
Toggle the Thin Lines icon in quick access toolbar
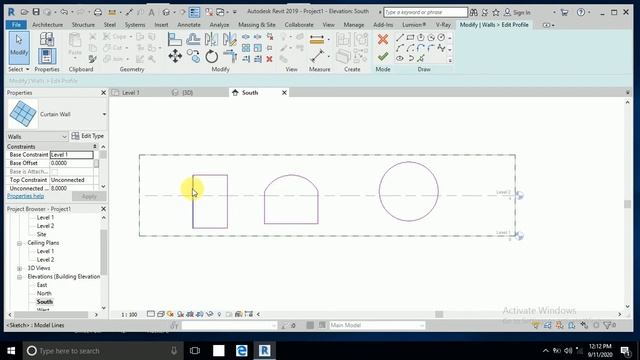[x=194, y=12]
